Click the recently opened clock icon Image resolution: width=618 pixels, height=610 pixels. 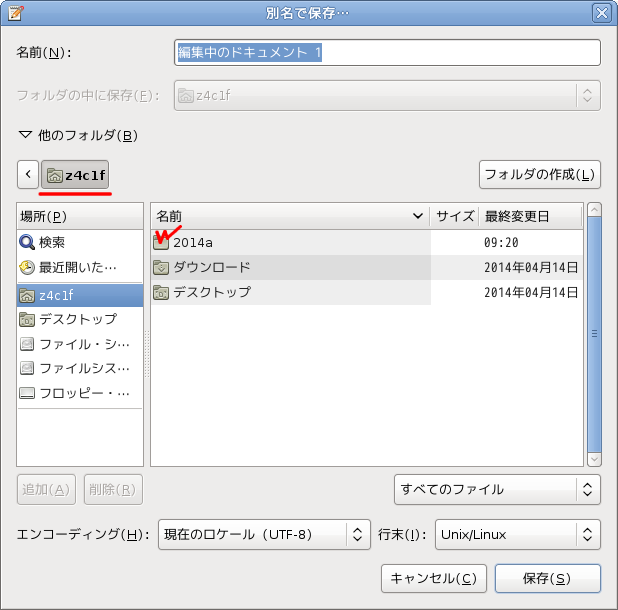[27, 268]
